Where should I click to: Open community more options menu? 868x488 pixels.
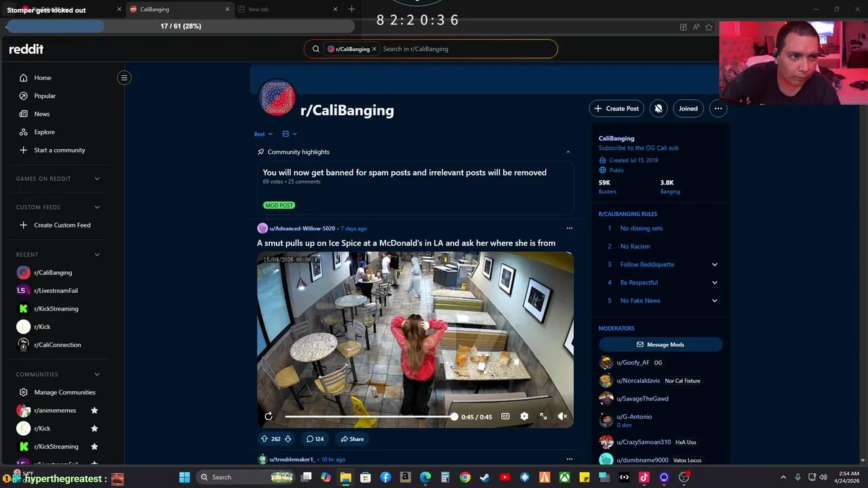tap(718, 108)
